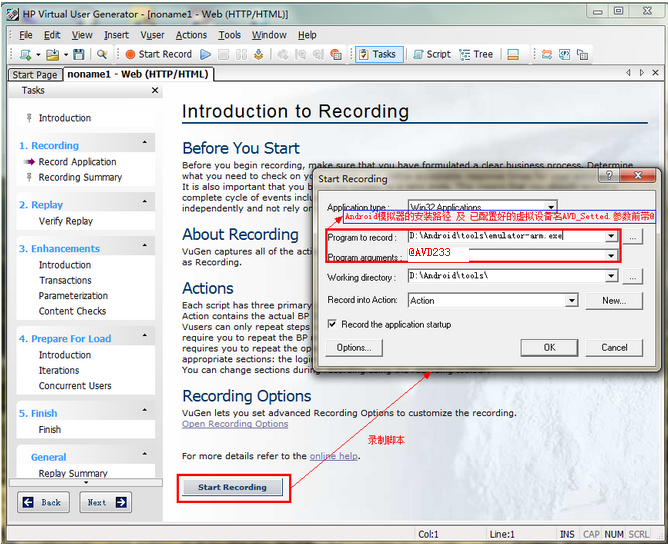Open the Insert menu
This screenshot has height=544, width=668.
(116, 35)
